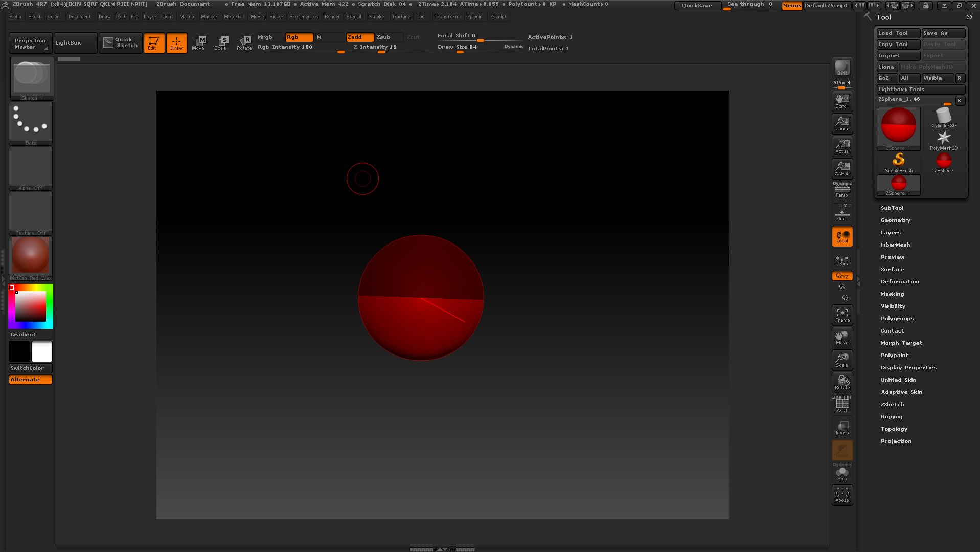980x554 pixels.
Task: Toggle PolyF polyframe display
Action: pos(842,404)
